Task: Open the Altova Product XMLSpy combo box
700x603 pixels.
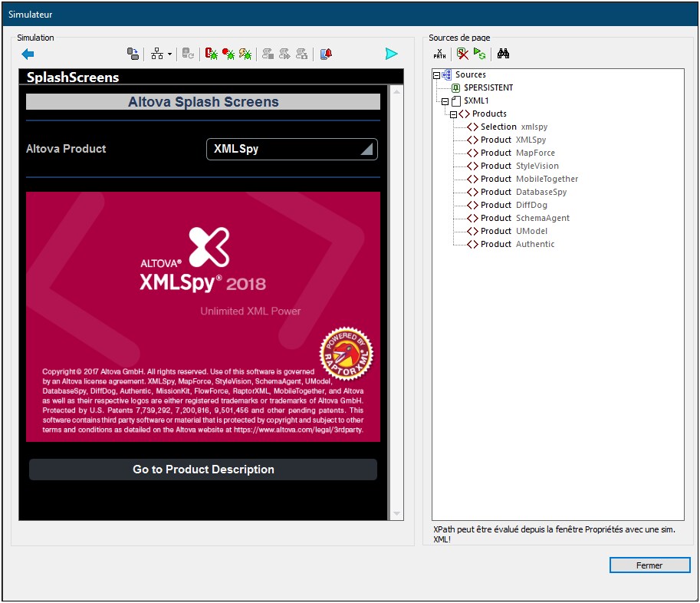Action: pyautogui.click(x=292, y=149)
